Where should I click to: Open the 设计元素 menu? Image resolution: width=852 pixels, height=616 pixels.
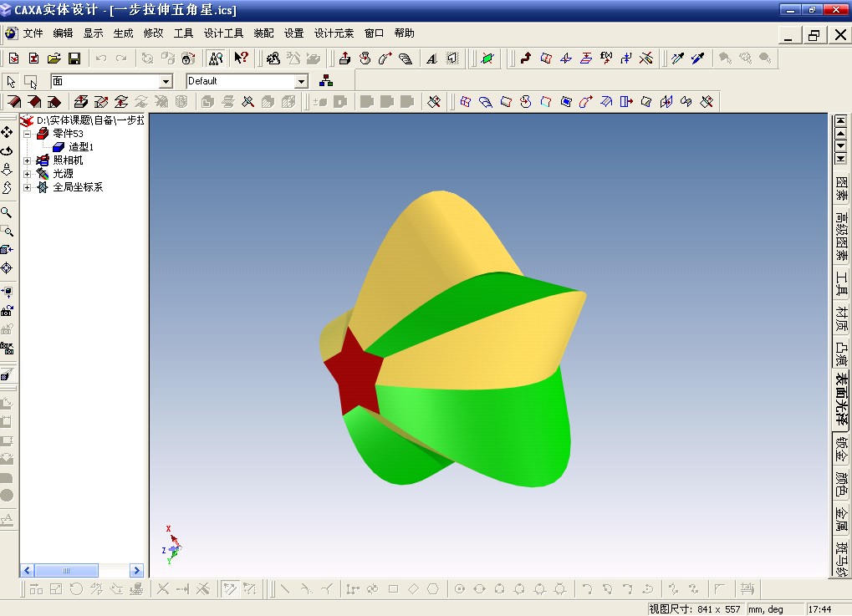[x=334, y=33]
